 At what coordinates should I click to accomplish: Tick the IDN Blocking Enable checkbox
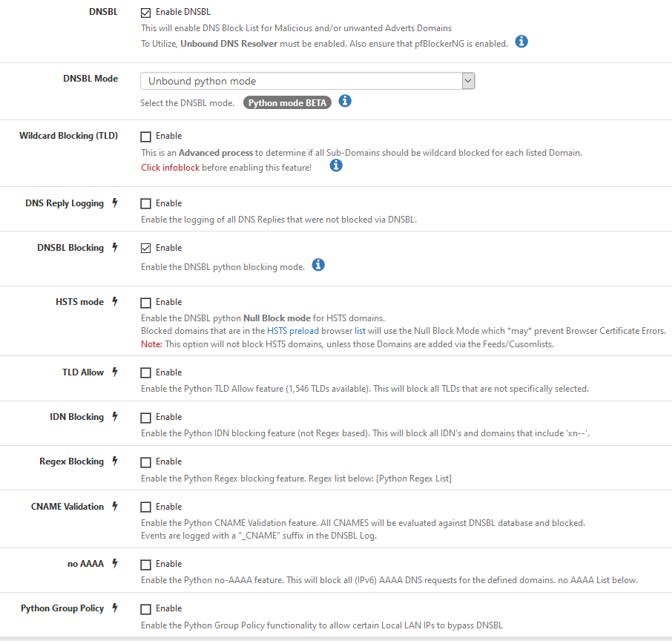145,418
